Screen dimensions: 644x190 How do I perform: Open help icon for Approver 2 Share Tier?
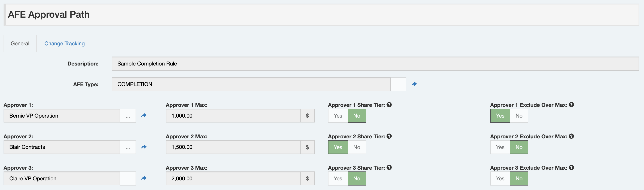[389, 136]
